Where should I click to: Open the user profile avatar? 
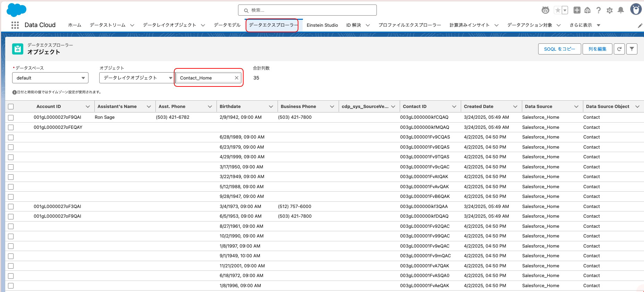[x=636, y=10]
